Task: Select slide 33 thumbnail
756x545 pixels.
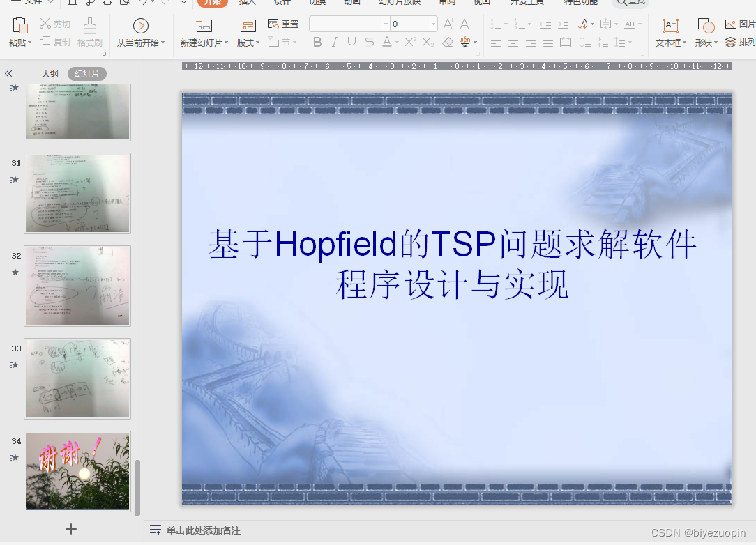Action: click(x=77, y=378)
